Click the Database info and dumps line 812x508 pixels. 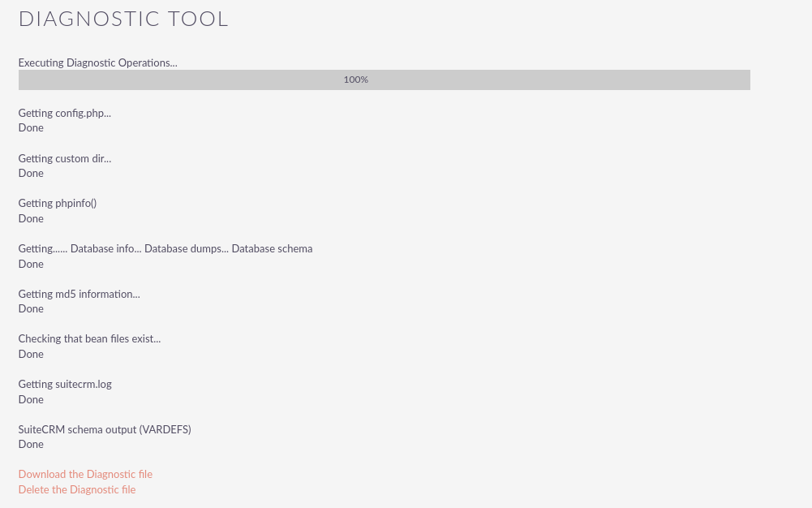pyautogui.click(x=165, y=249)
